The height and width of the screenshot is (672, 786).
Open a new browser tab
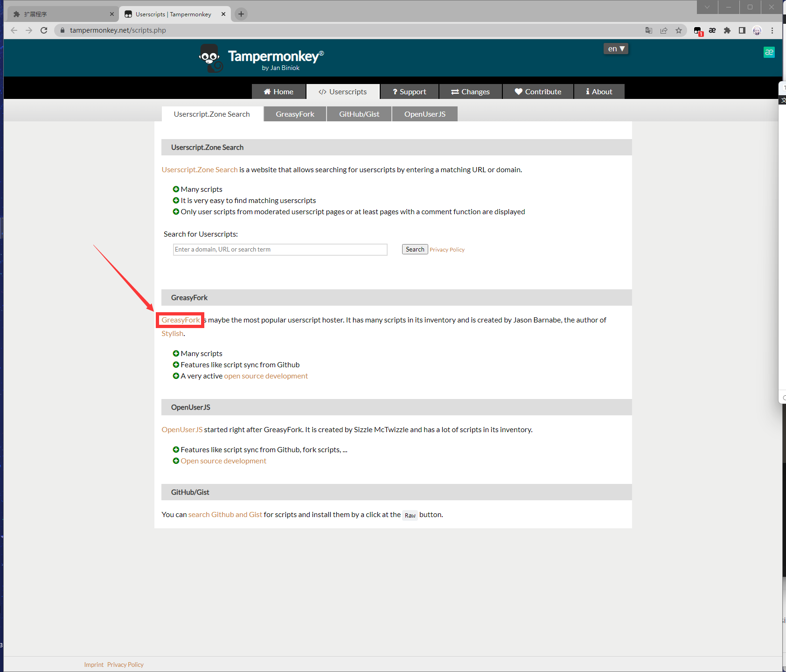coord(241,14)
